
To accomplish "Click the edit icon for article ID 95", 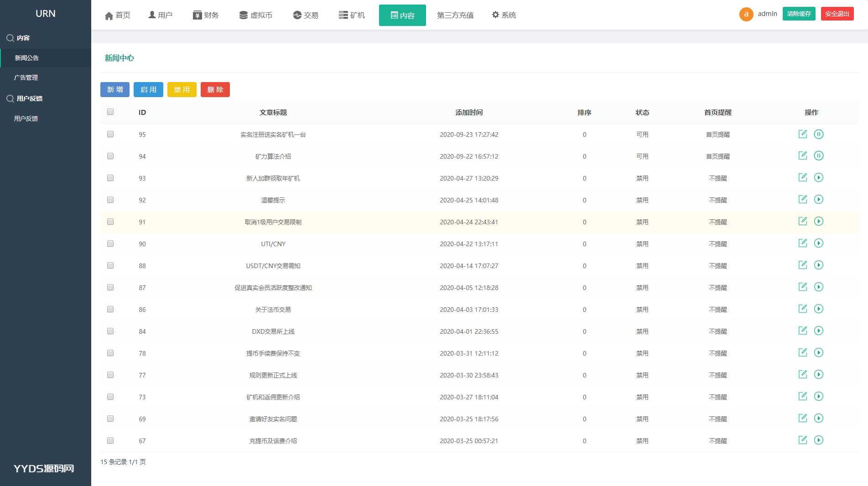I will [802, 134].
